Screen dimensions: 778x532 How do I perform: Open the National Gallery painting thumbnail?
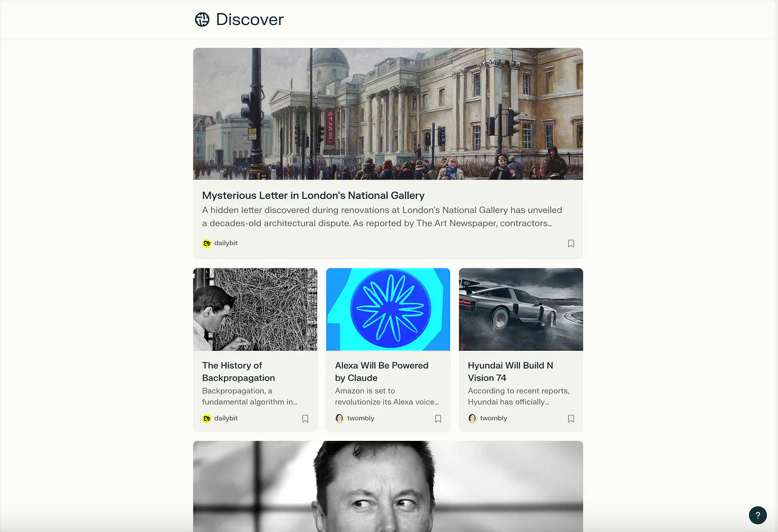pyautogui.click(x=388, y=114)
